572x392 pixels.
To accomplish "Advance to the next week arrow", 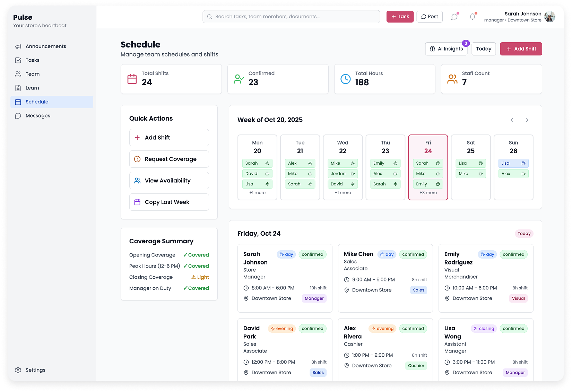I will click(x=527, y=120).
